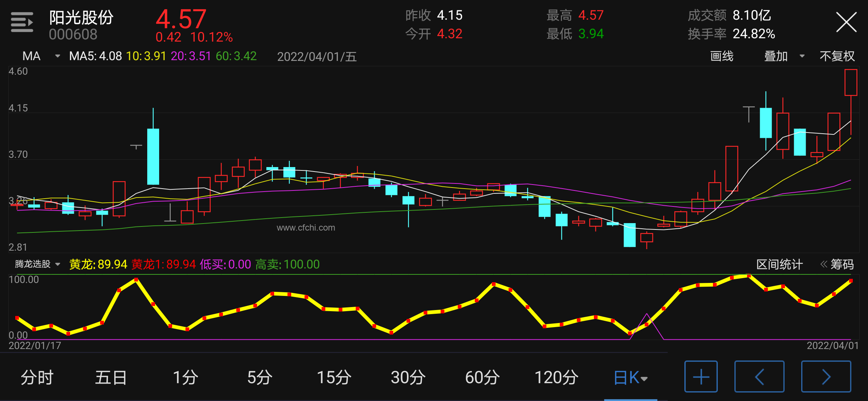Open the 叠加 overlay dropdown
This screenshot has height=401, width=868.
[x=783, y=56]
